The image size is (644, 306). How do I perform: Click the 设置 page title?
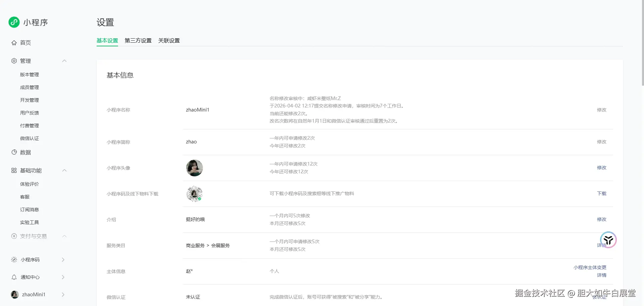[105, 23]
